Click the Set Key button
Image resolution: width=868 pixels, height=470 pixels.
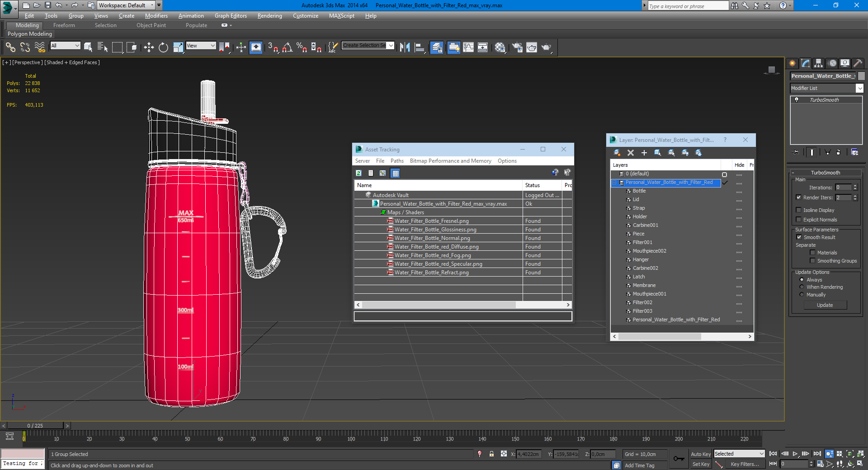[x=701, y=464]
